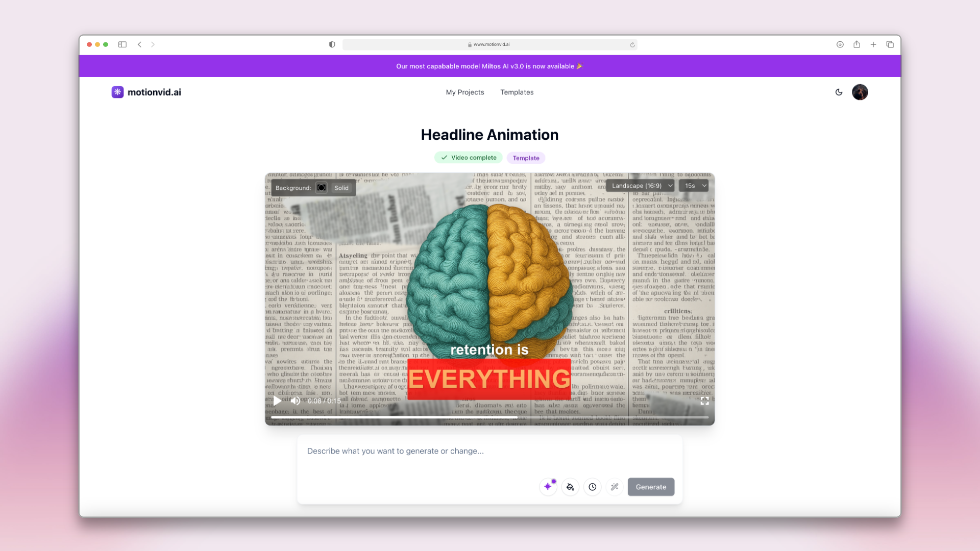
Task: Click the clock history icon
Action: (x=592, y=487)
